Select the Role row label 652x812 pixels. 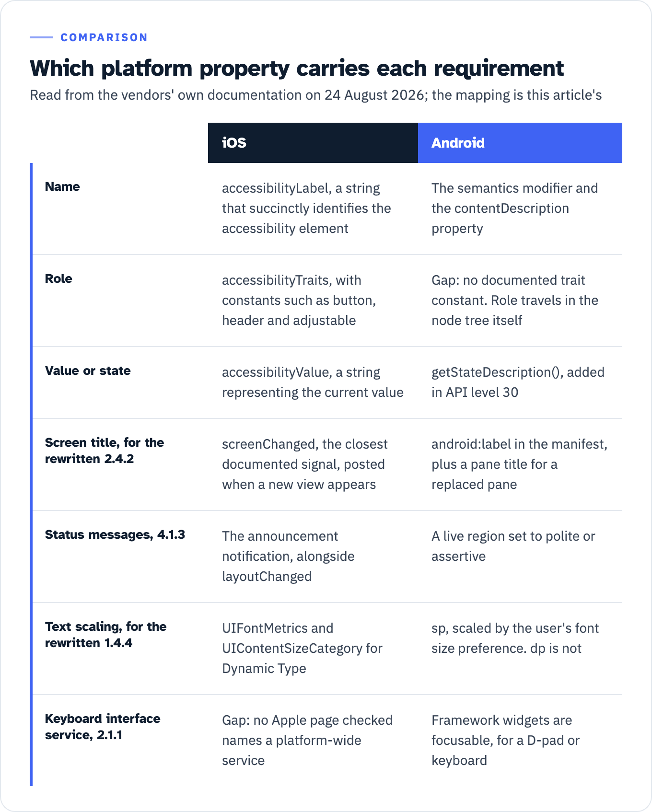tap(58, 278)
